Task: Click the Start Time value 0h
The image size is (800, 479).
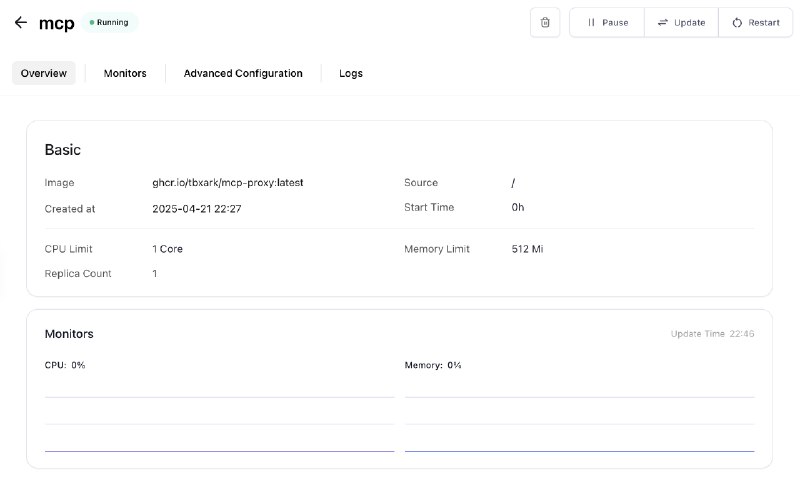Action: [x=518, y=208]
